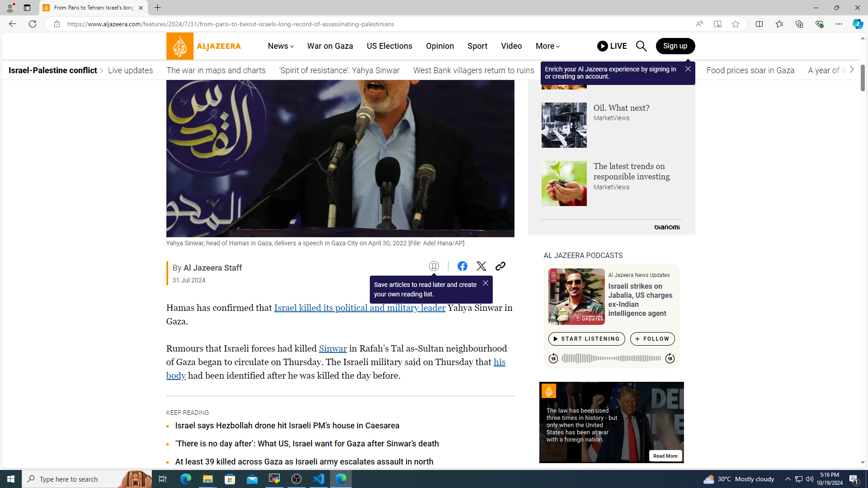Share article on X (Twitter)
Screen dimensions: 868x488
(481, 266)
